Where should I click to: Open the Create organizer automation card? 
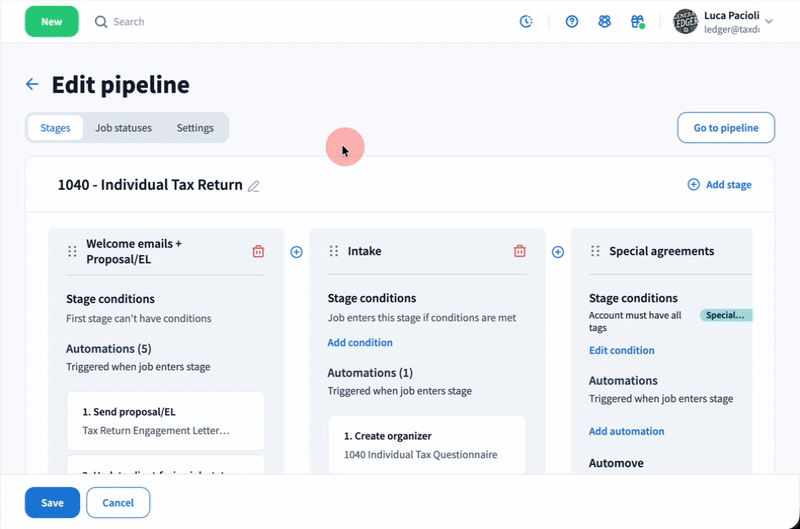(x=427, y=445)
